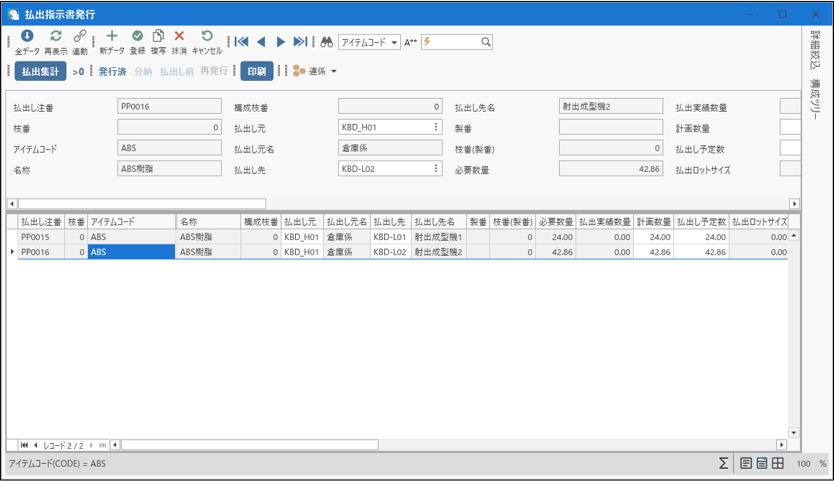
Task: Jump to the first record arrow
Action: click(x=241, y=42)
